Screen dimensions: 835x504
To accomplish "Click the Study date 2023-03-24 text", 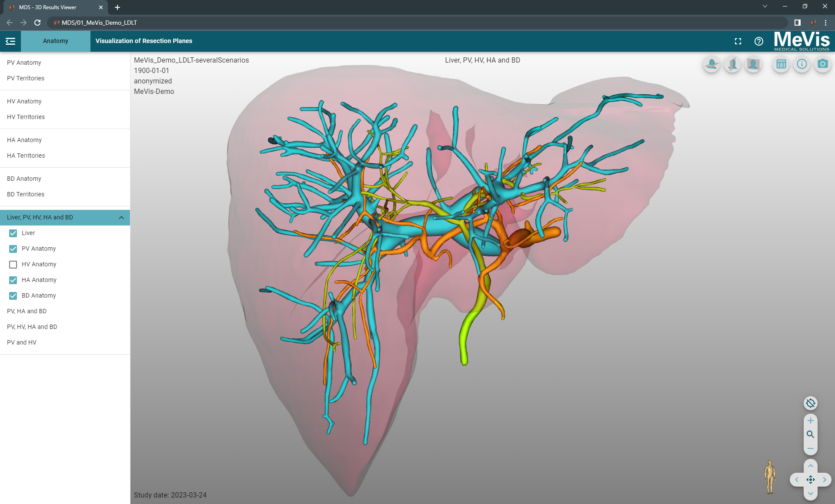I will click(x=170, y=495).
